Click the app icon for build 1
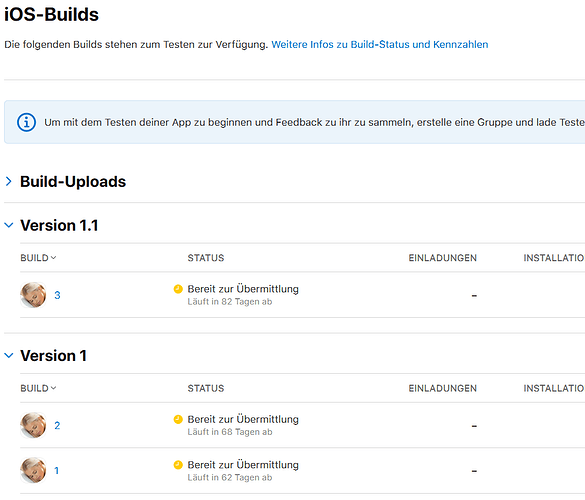This screenshot has height=500, width=585. click(33, 470)
